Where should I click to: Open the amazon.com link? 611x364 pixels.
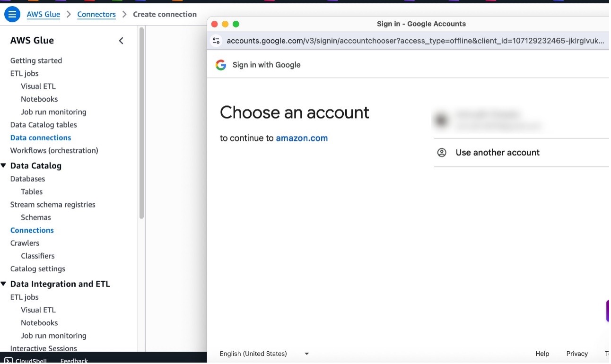pyautogui.click(x=302, y=138)
